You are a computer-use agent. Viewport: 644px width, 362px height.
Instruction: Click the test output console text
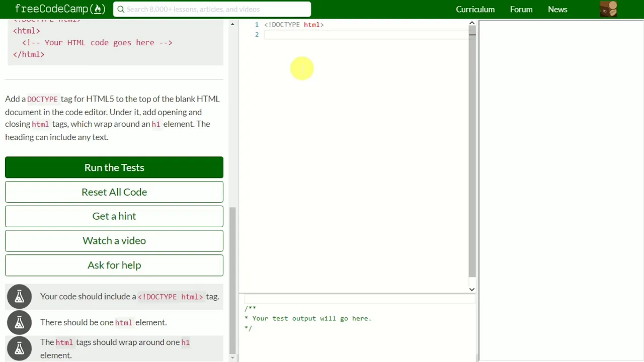(308, 318)
